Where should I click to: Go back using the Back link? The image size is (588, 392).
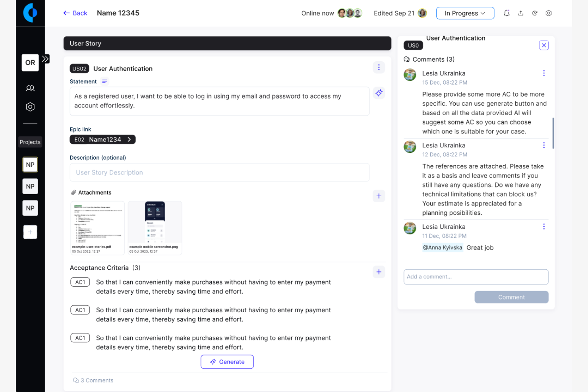[x=75, y=13]
